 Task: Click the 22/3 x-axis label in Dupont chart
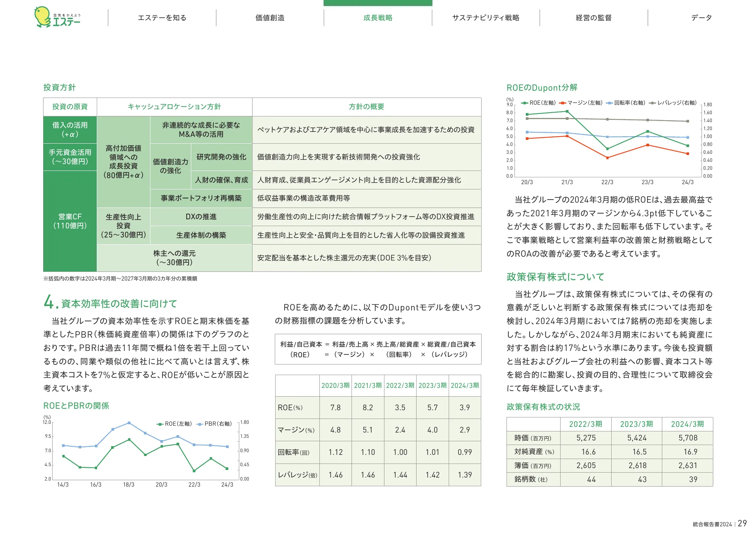click(607, 182)
